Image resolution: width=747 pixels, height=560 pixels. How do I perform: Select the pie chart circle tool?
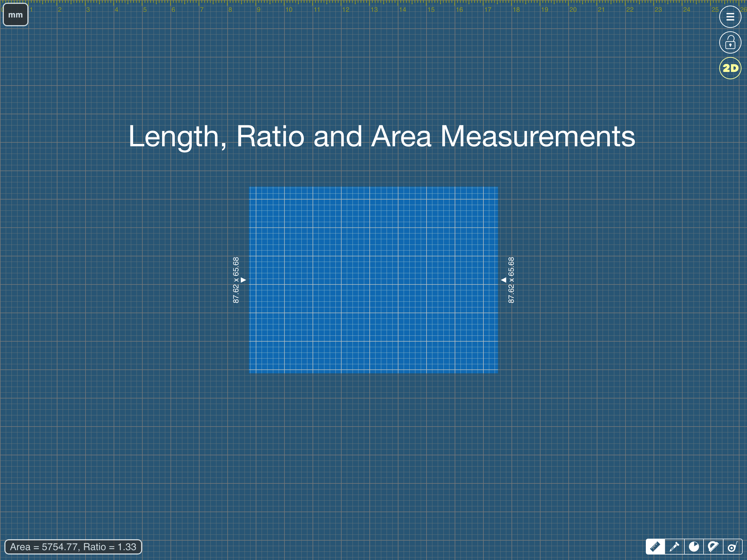tap(694, 547)
